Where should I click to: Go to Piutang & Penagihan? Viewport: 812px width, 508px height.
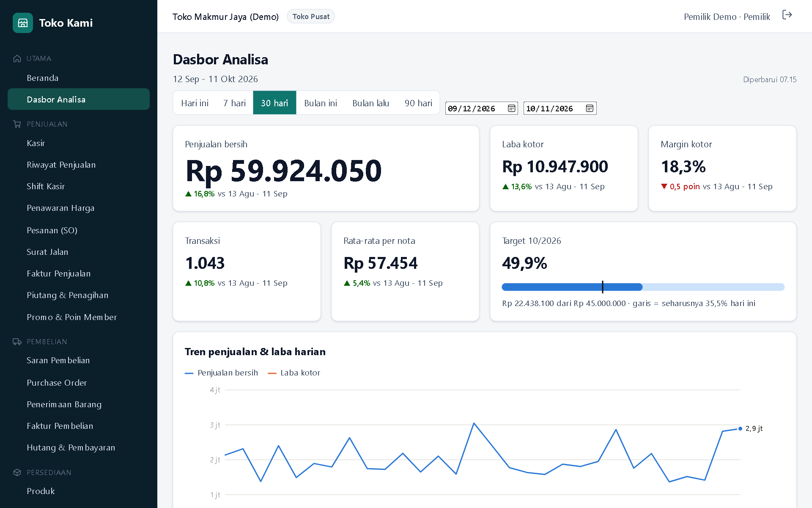point(79,295)
